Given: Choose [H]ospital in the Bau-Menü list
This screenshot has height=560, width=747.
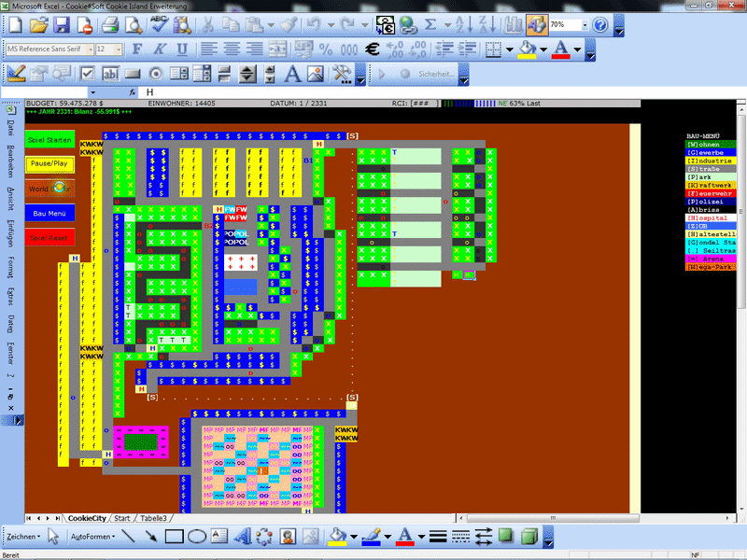Looking at the screenshot, I should click(711, 217).
